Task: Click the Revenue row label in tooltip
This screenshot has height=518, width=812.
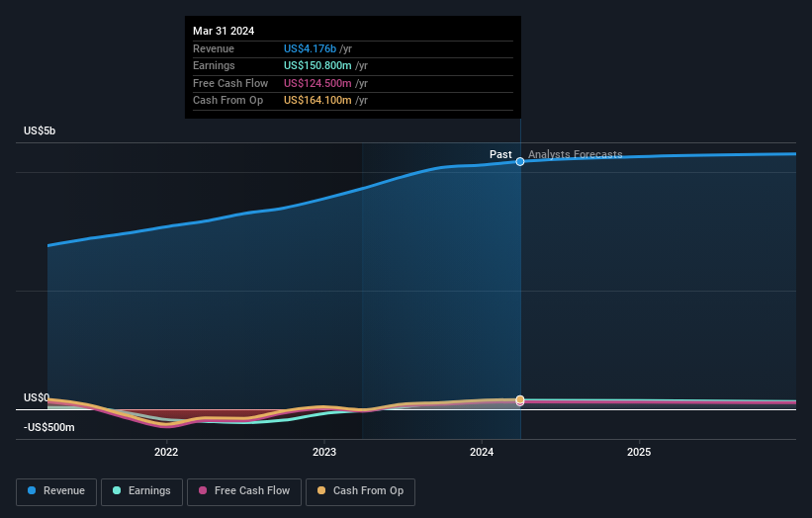Action: point(214,48)
